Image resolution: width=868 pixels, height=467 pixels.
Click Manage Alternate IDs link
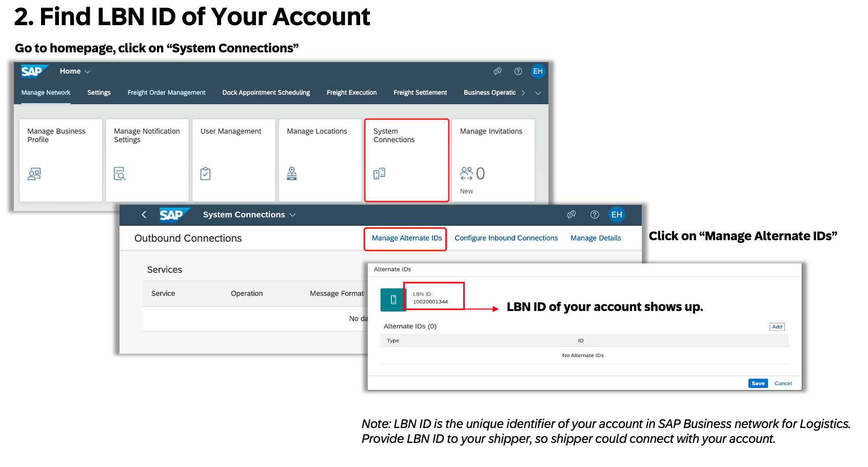407,238
